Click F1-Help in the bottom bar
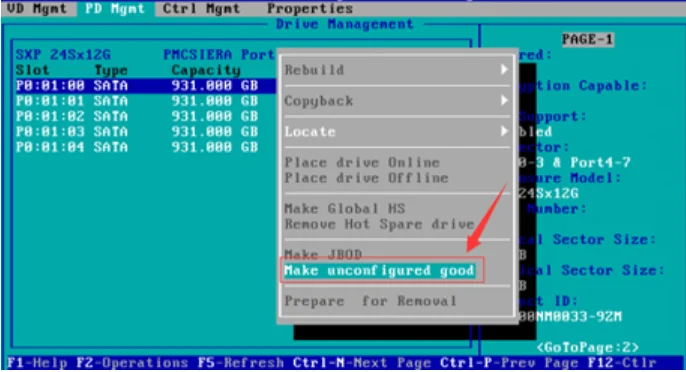 pos(37,363)
